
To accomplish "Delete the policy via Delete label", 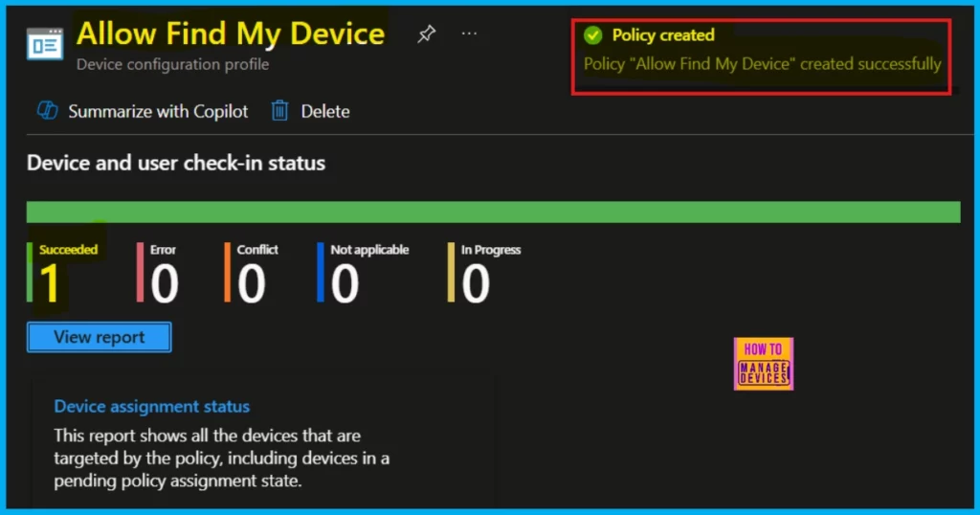I will tap(325, 111).
